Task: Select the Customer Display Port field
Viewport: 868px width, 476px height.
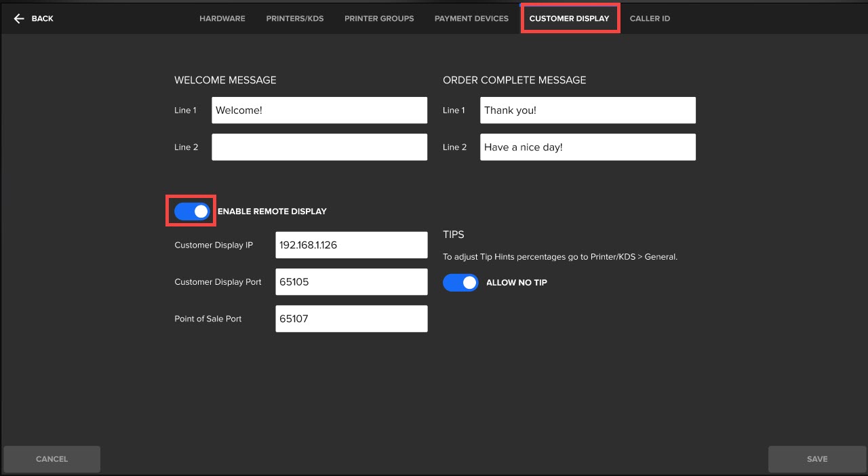Action: 351,282
